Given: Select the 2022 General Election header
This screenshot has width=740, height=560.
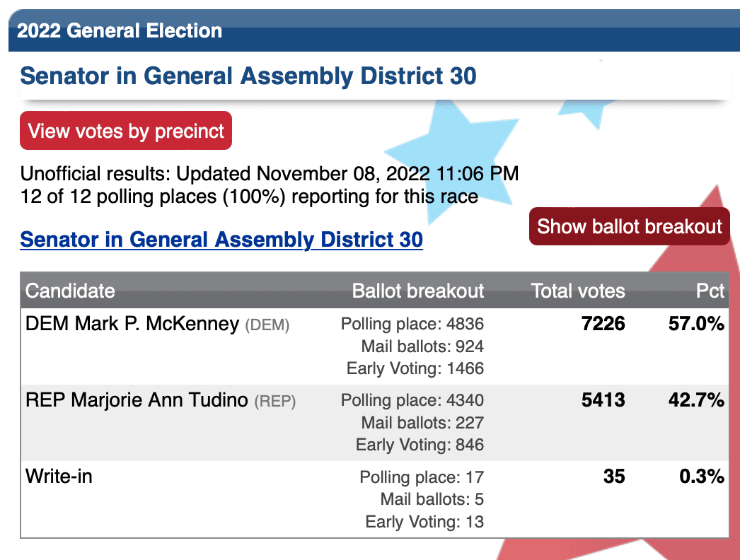Looking at the screenshot, I should 120,30.
